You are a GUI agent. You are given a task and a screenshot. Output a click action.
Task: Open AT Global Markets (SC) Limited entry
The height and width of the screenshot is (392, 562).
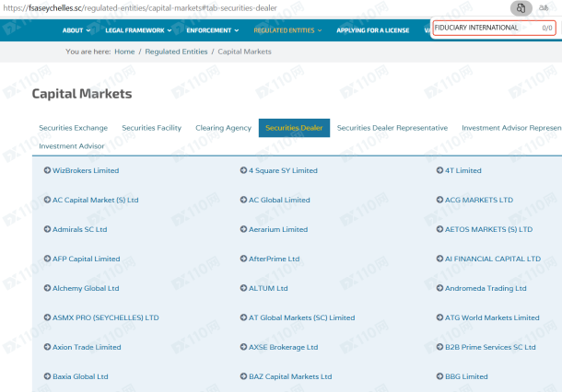(x=302, y=317)
